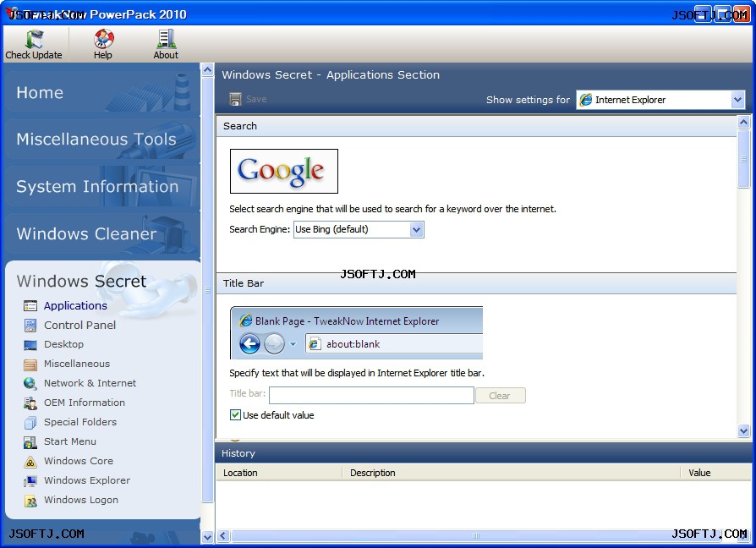The height and width of the screenshot is (548, 756).
Task: Select the Windows Secret section header
Action: pyautogui.click(x=81, y=281)
